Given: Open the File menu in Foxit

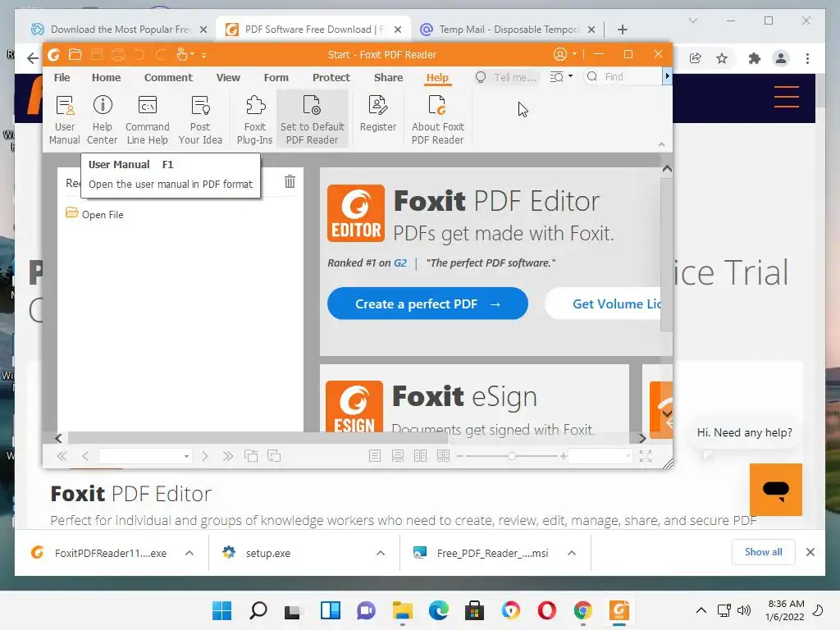Looking at the screenshot, I should (62, 78).
